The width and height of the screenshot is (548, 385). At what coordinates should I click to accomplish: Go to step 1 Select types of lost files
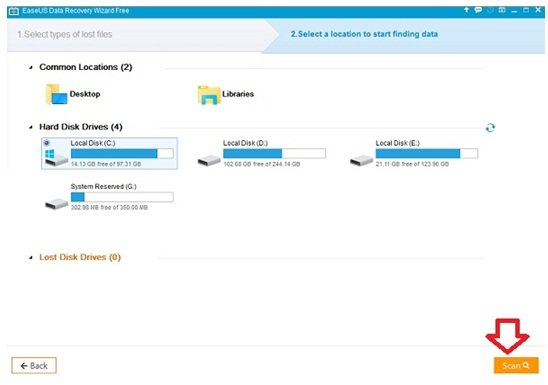[x=65, y=34]
